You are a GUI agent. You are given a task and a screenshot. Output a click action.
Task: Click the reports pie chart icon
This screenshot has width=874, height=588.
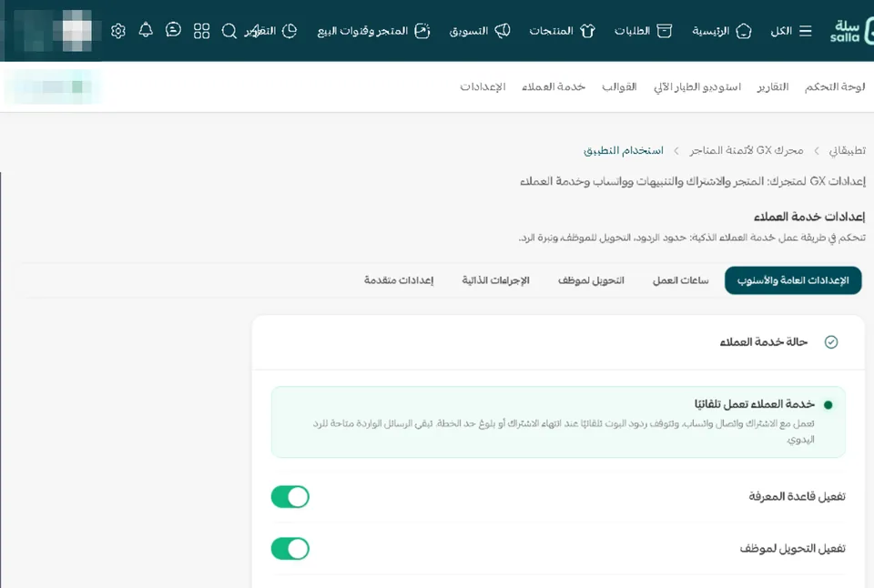(x=290, y=31)
